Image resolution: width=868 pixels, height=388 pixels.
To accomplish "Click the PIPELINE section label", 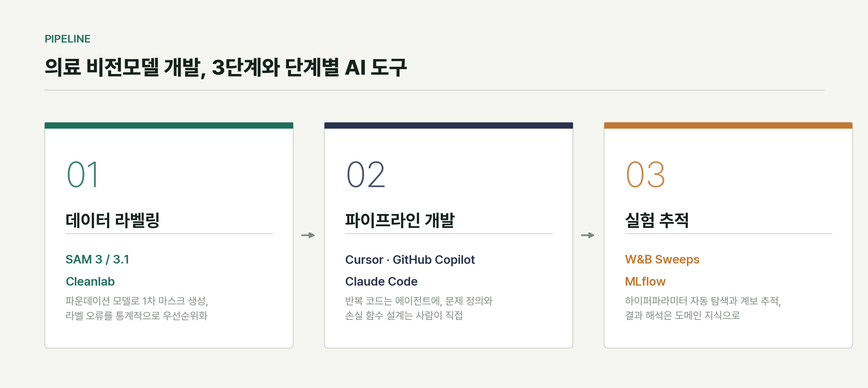I will [x=68, y=39].
